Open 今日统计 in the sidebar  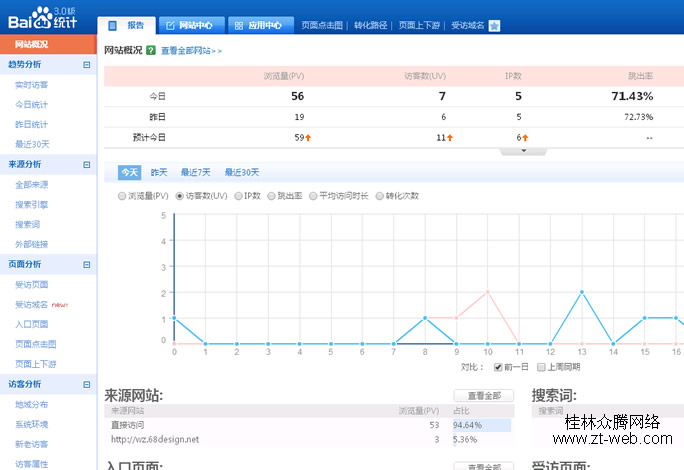point(31,104)
